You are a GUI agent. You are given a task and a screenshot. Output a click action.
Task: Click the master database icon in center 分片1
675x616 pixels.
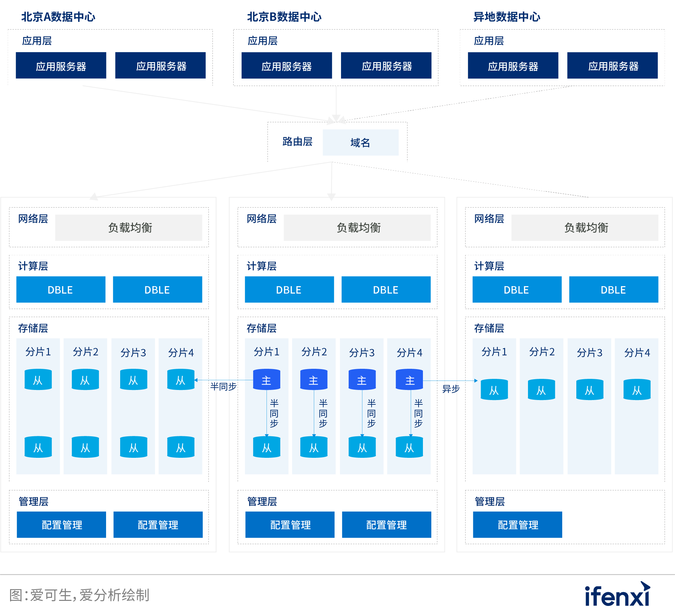[x=267, y=380]
